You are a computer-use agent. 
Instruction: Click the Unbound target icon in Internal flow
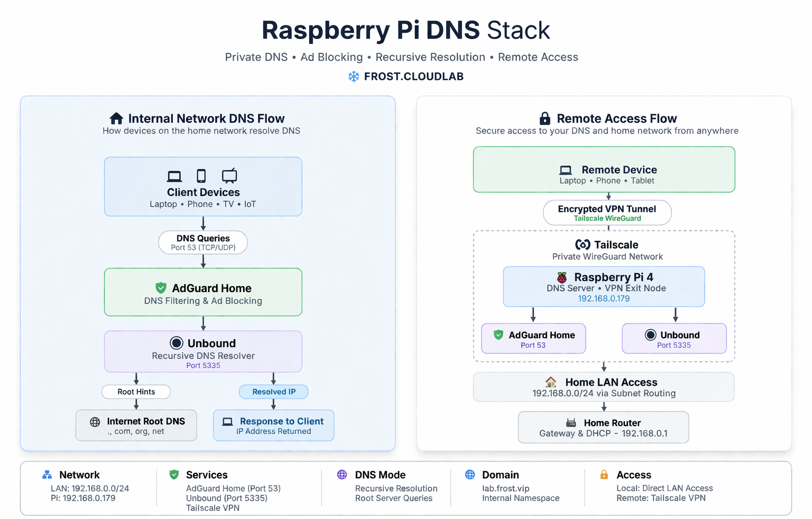(x=177, y=343)
